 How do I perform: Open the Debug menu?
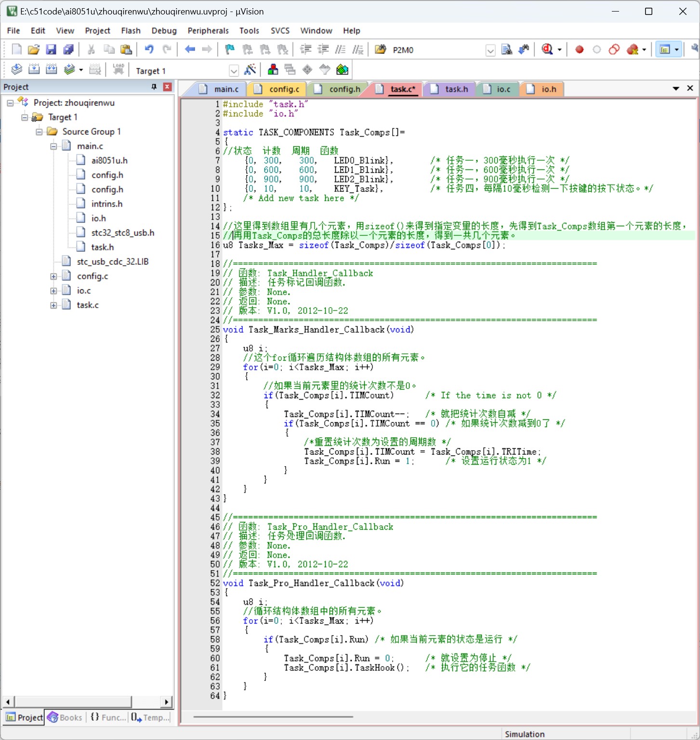coord(164,30)
